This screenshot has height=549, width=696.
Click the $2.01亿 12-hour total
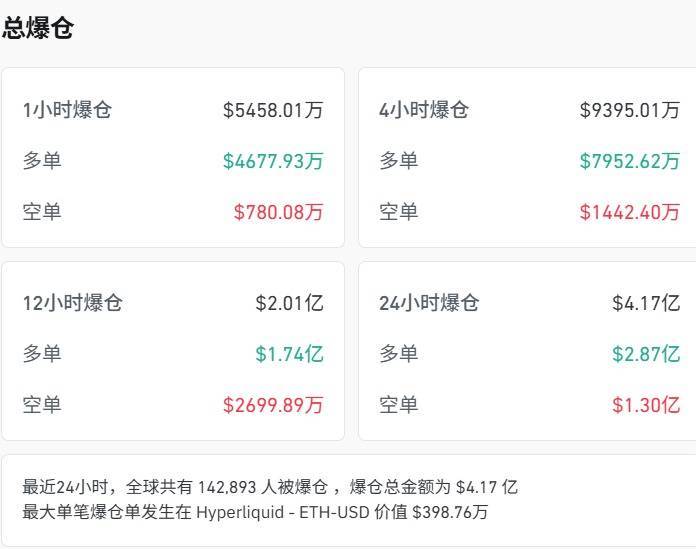(289, 303)
